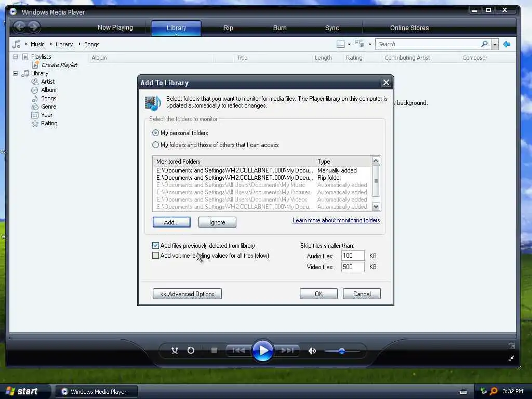
Task: Open Learn more about monitoring folders link
Action: point(336,220)
